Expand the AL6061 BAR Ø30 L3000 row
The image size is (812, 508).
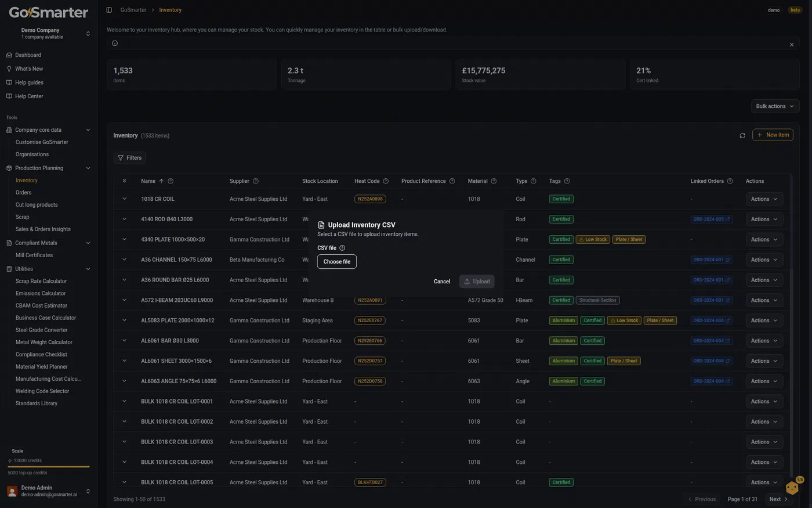click(124, 341)
